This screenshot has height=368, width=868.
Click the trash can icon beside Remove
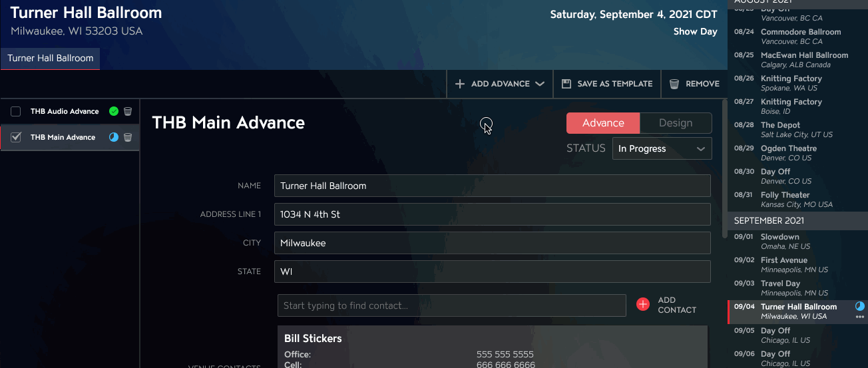pos(674,84)
